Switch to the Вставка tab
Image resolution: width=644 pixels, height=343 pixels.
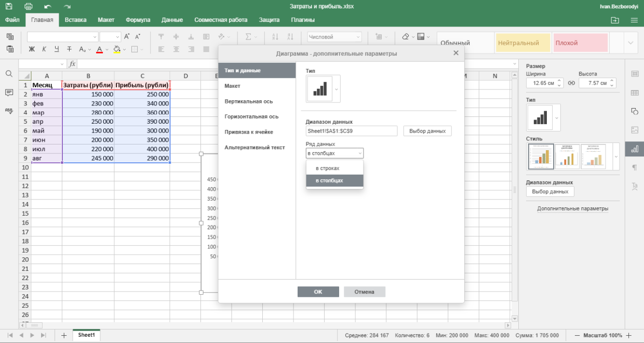pyautogui.click(x=76, y=20)
